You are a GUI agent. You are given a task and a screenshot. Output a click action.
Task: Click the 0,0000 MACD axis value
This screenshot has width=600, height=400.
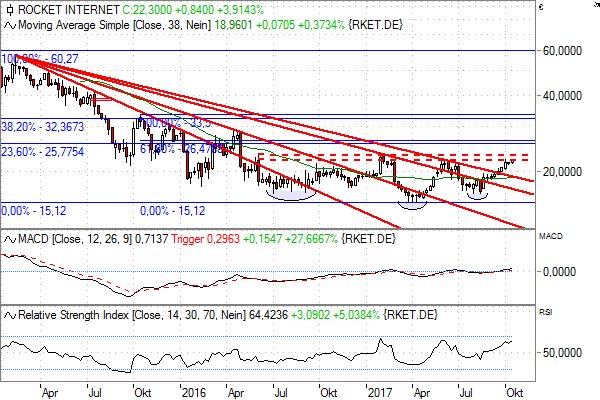[559, 272]
